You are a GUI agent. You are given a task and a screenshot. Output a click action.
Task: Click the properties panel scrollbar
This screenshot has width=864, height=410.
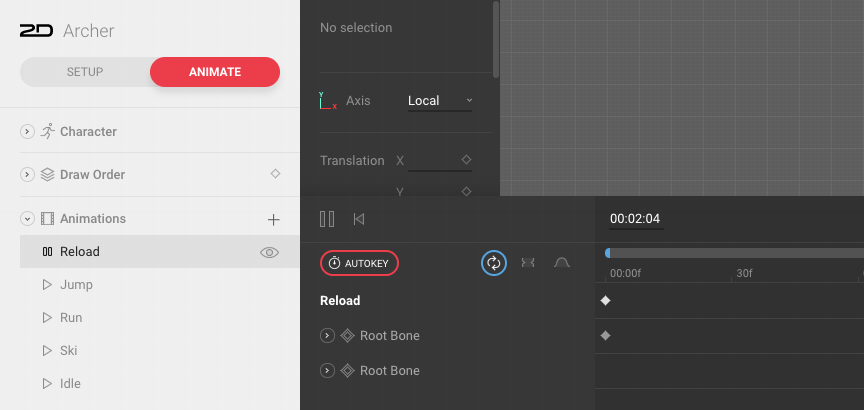click(496, 40)
